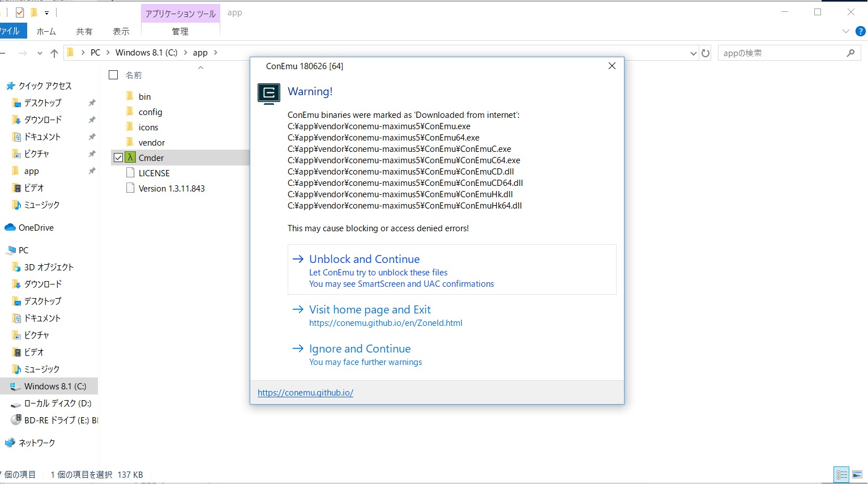
Task: Choose Visit home page and Exit
Action: [x=452, y=316]
